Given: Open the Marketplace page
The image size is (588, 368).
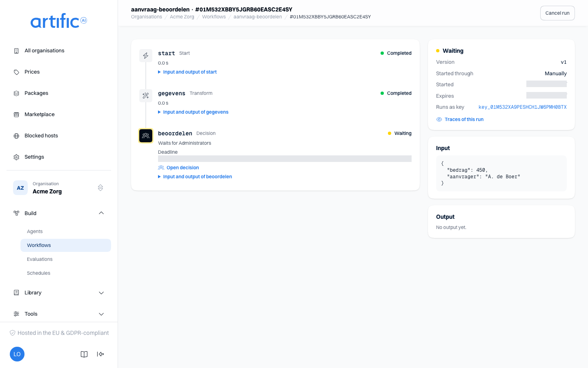Looking at the screenshot, I should click(x=59, y=114).
